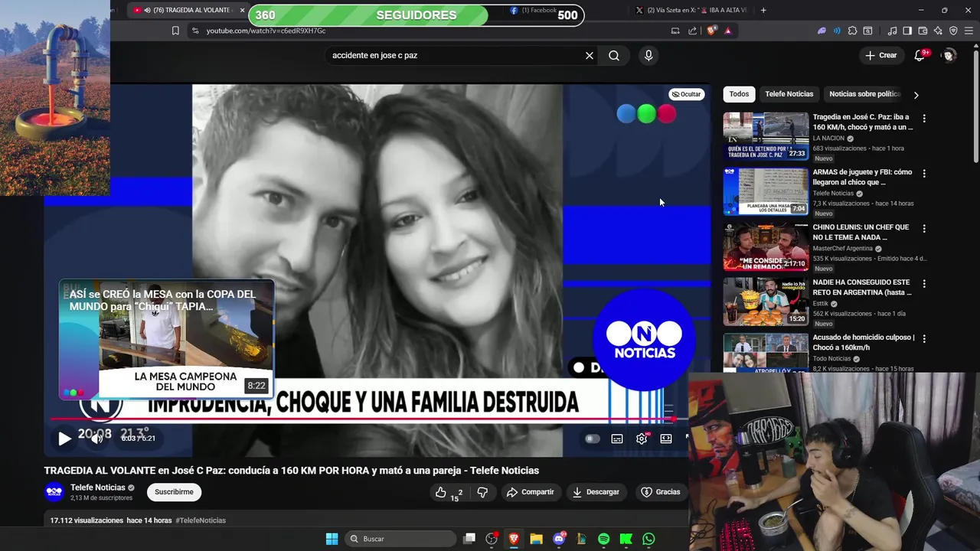The width and height of the screenshot is (980, 551).
Task: Click the Descargar download button
Action: pos(596,492)
